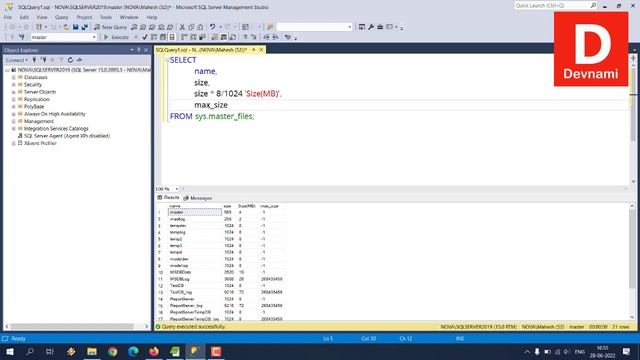Open the Connect dropdown in Object Explorer

(x=17, y=60)
